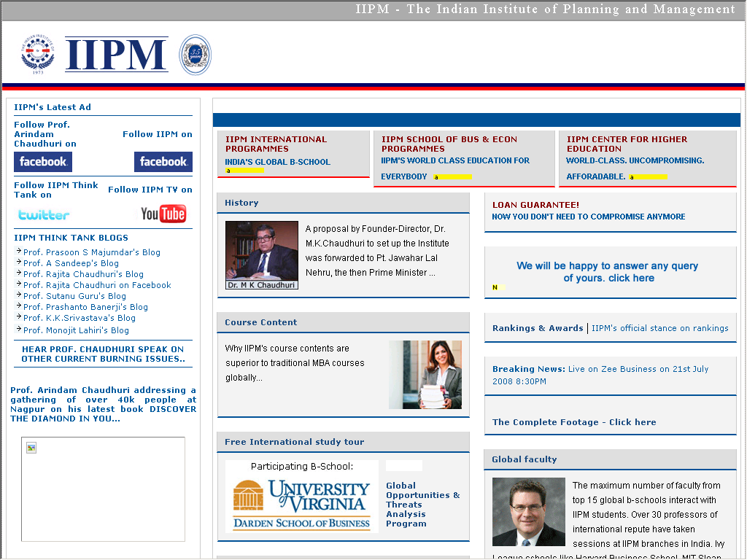Click Dr. M K Chaudhuri photo
The width and height of the screenshot is (747, 560).
pyautogui.click(x=262, y=255)
